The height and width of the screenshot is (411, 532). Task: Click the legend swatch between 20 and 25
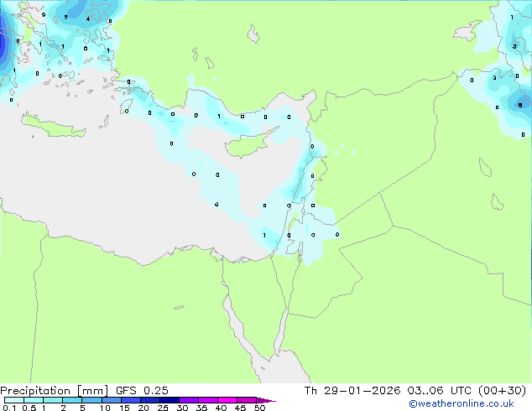[150, 400]
